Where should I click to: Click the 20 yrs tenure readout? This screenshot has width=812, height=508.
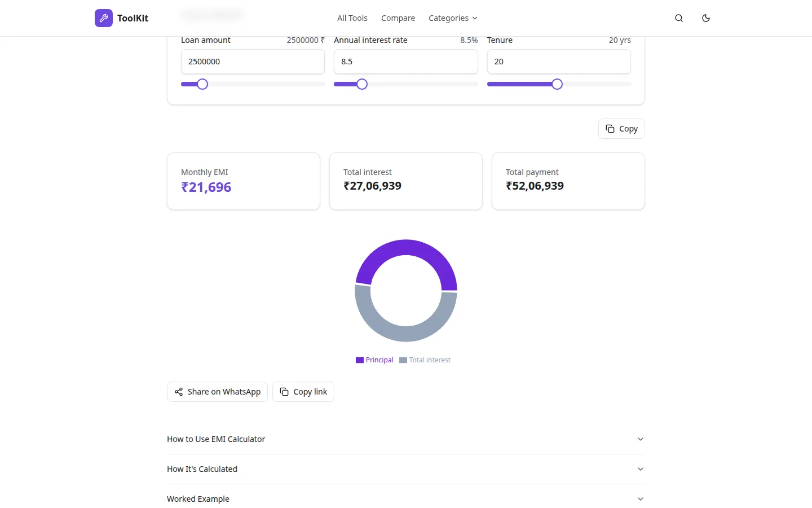tap(620, 40)
